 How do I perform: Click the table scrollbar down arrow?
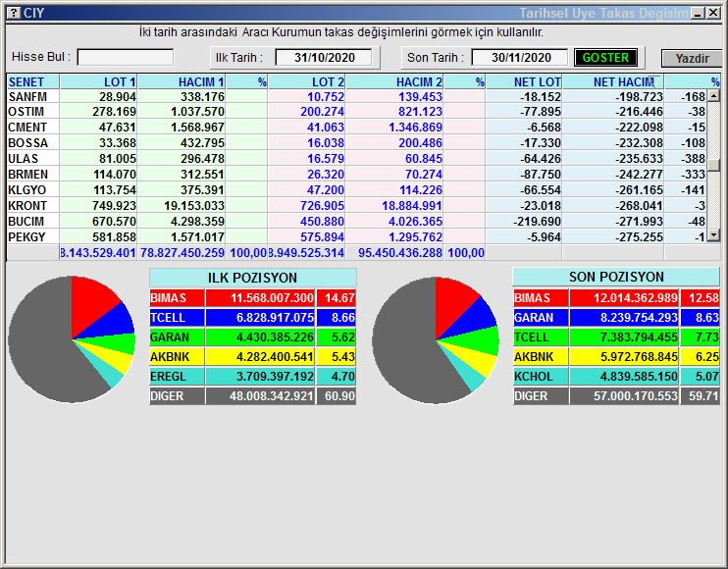(714, 235)
